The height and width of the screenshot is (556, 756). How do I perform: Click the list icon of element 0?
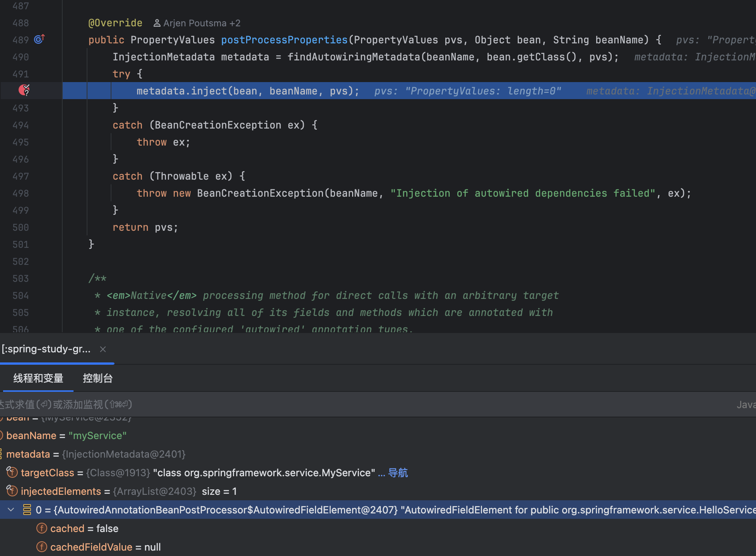[27, 510]
